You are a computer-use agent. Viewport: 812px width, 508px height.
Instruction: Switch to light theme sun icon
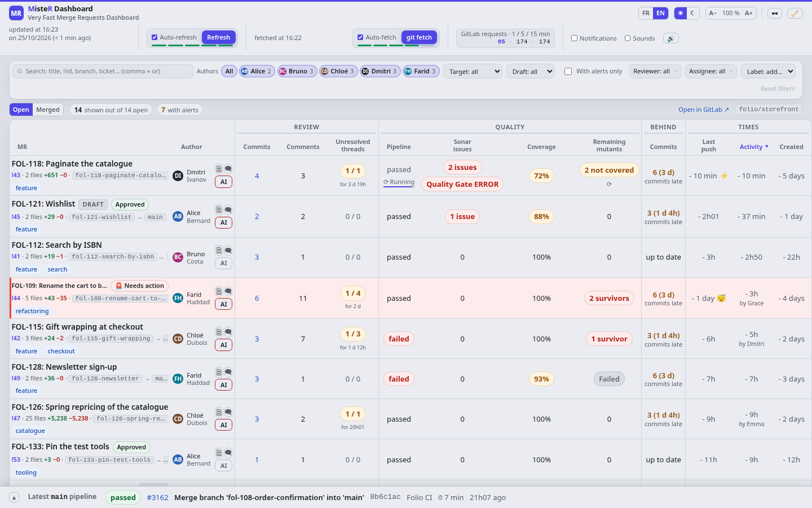coord(681,13)
